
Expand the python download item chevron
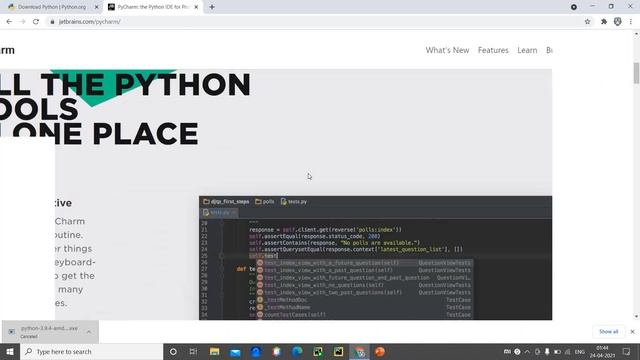coord(89,332)
